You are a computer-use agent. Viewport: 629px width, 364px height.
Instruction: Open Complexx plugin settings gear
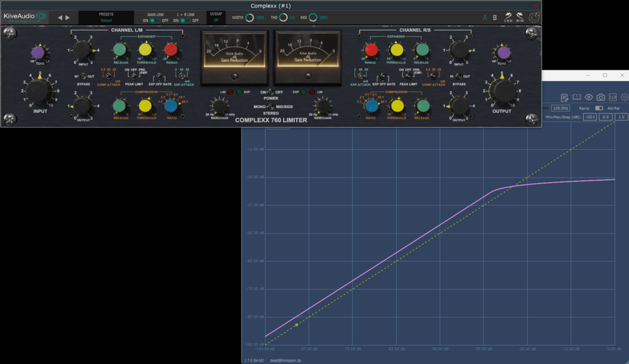(534, 18)
